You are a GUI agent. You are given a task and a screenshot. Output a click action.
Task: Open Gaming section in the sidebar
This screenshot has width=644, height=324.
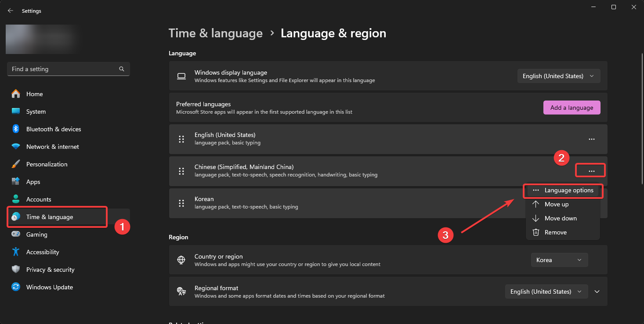(68, 234)
